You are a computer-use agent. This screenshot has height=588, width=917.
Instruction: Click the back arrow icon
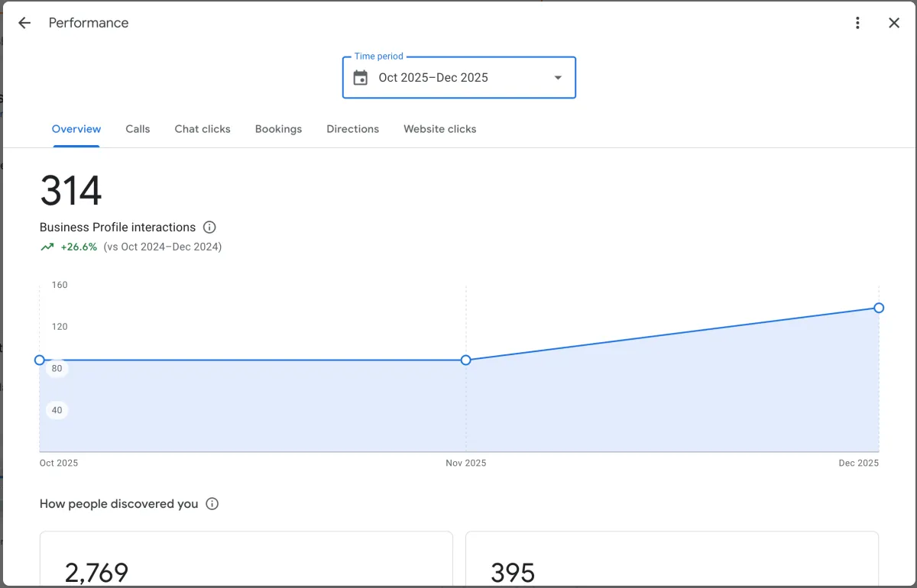(x=24, y=23)
